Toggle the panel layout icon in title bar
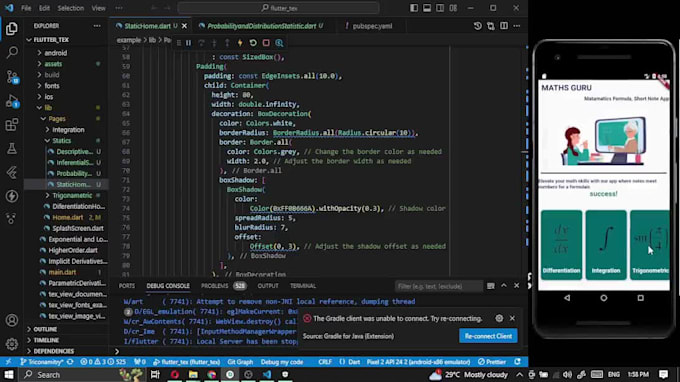This screenshot has height=382, width=680. click(x=427, y=8)
